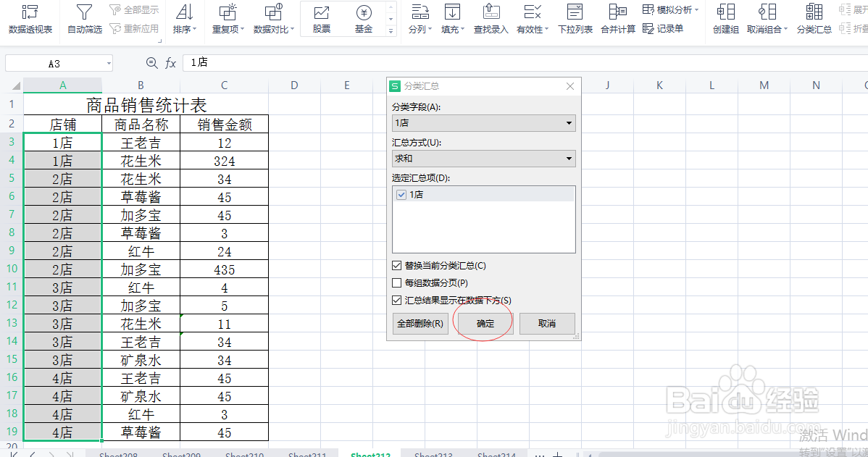868x457 pixels.
Task: Click 取消组合 ungroup
Action: point(767,18)
